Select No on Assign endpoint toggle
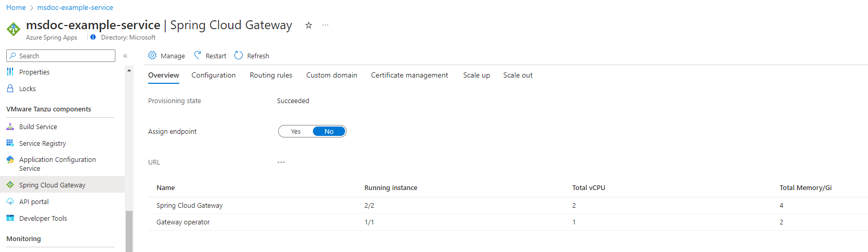The height and width of the screenshot is (252, 868). (x=329, y=132)
